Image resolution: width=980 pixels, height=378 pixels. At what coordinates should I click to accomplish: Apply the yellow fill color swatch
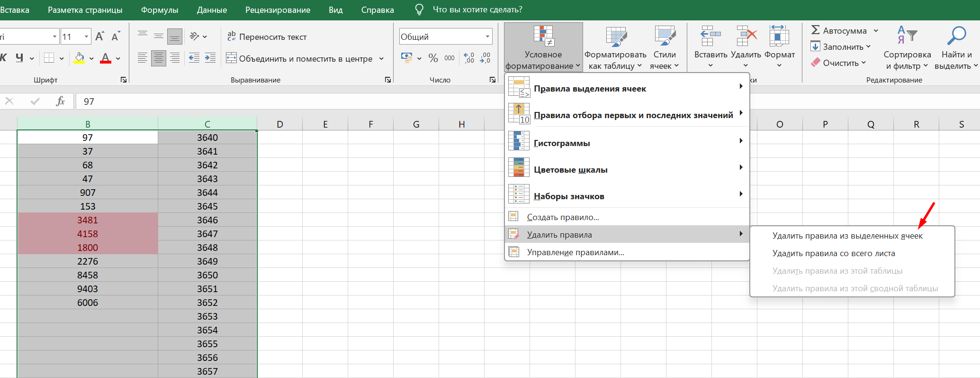80,58
